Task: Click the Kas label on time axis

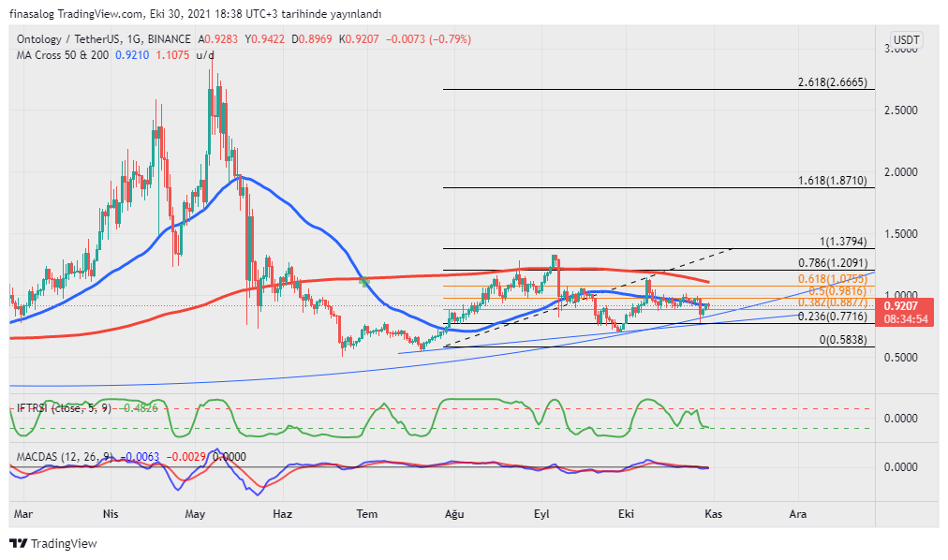Action: (714, 514)
